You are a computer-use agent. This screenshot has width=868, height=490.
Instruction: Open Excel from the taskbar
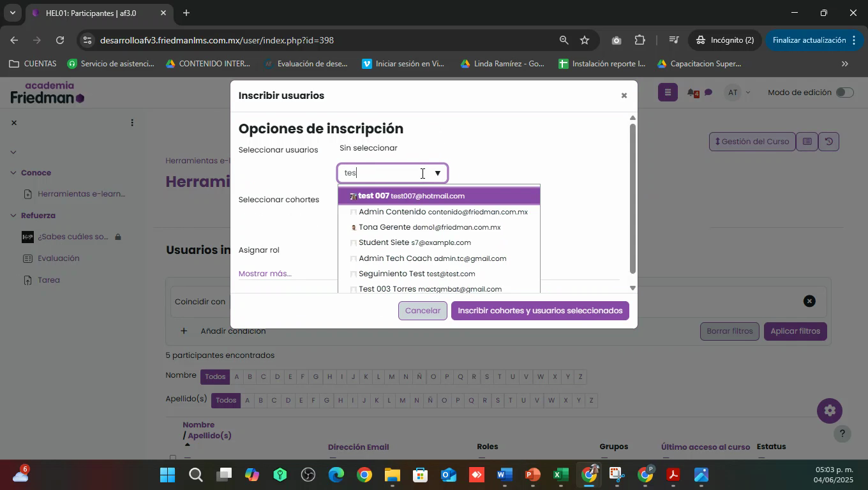pos(561,475)
